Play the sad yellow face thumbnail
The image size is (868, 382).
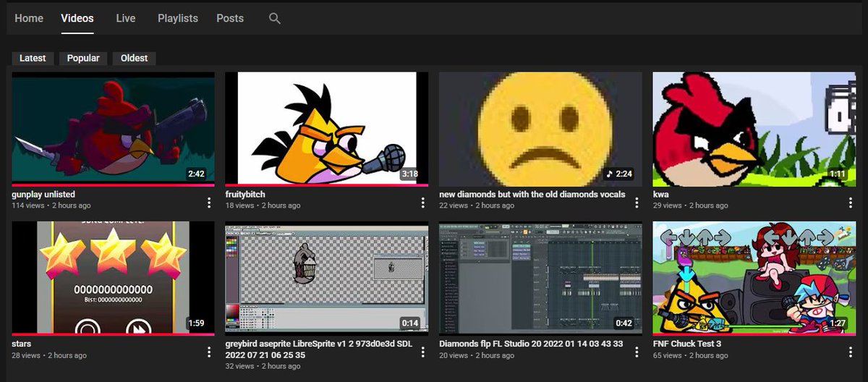click(540, 129)
